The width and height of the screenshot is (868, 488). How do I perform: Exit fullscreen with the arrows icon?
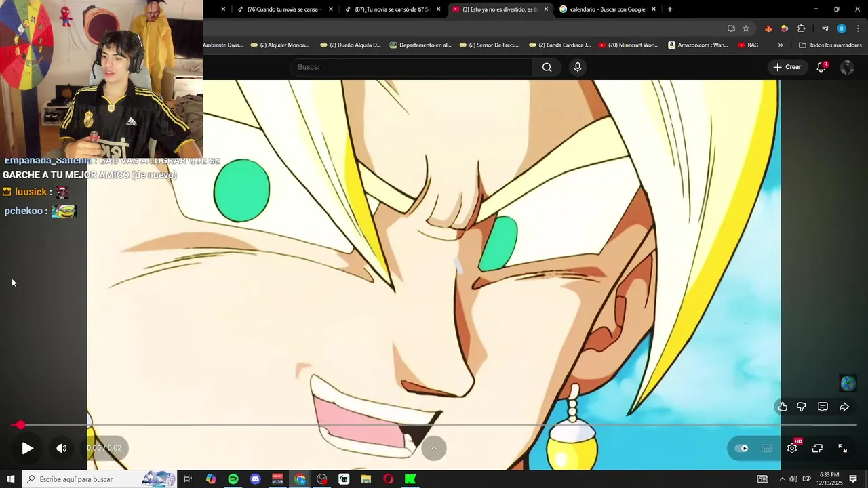pos(842,448)
